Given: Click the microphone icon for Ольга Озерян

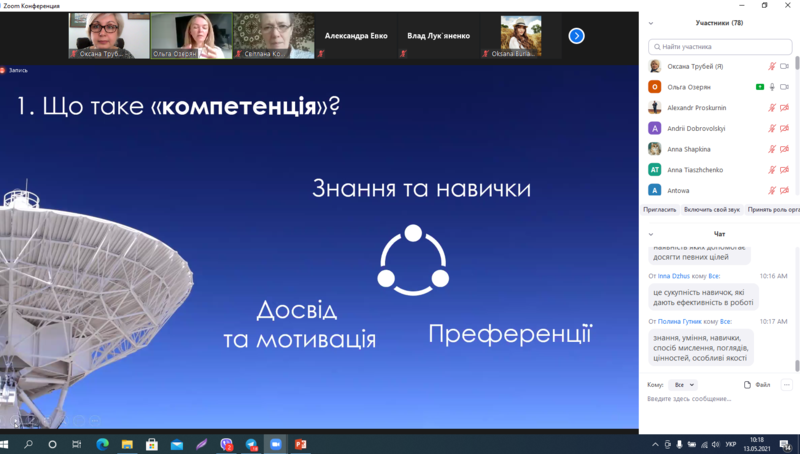Looking at the screenshot, I should tap(772, 87).
